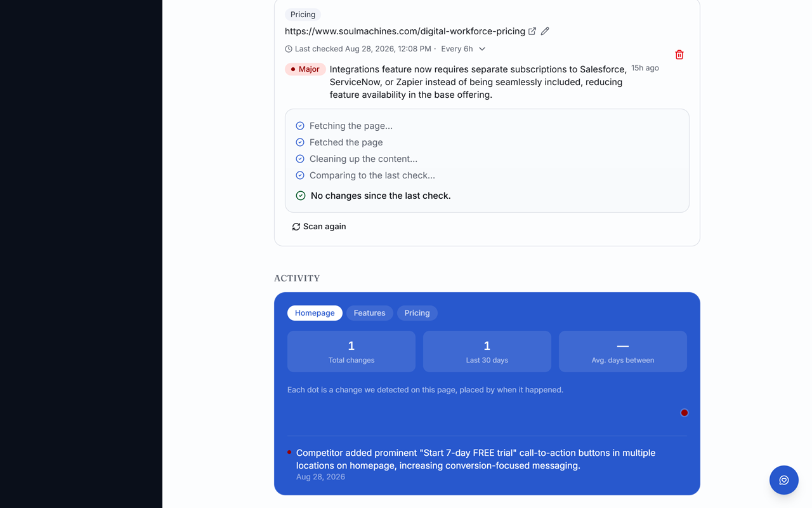Select the red change dot on timeline

click(x=684, y=413)
